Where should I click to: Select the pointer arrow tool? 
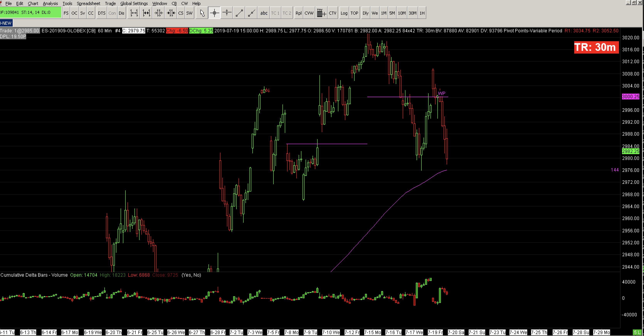click(x=202, y=13)
